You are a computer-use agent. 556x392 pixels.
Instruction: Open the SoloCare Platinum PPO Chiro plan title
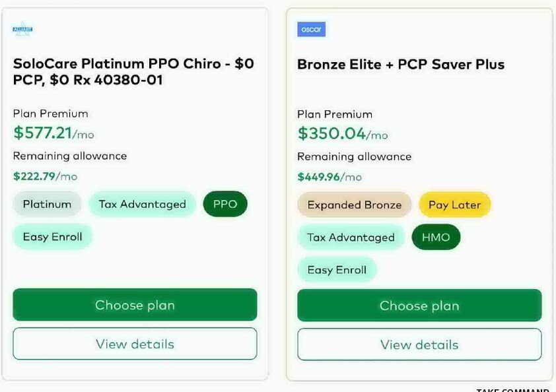tap(133, 72)
